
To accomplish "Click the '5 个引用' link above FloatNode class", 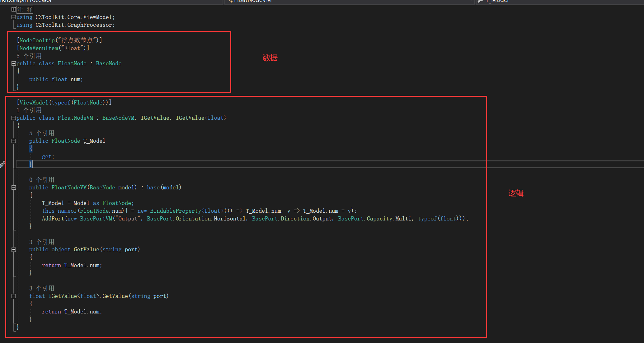I will [29, 56].
